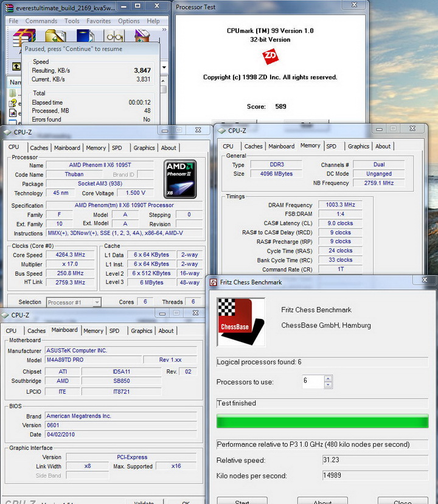
Task: Open the WinRAR address bar dropdown arrow
Action: [x=164, y=68]
